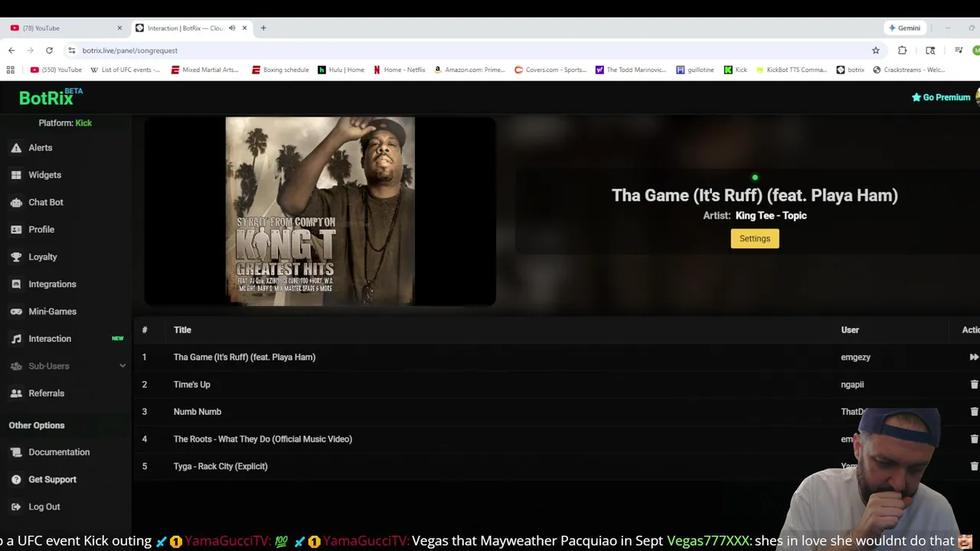Click the King T album art thumbnail
Viewport: 980px width, 551px height.
coord(320,211)
